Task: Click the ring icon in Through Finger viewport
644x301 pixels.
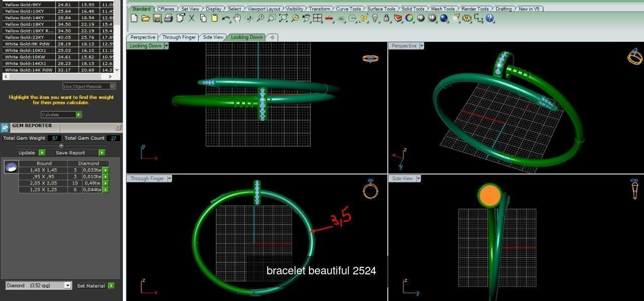Action: pyautogui.click(x=370, y=189)
